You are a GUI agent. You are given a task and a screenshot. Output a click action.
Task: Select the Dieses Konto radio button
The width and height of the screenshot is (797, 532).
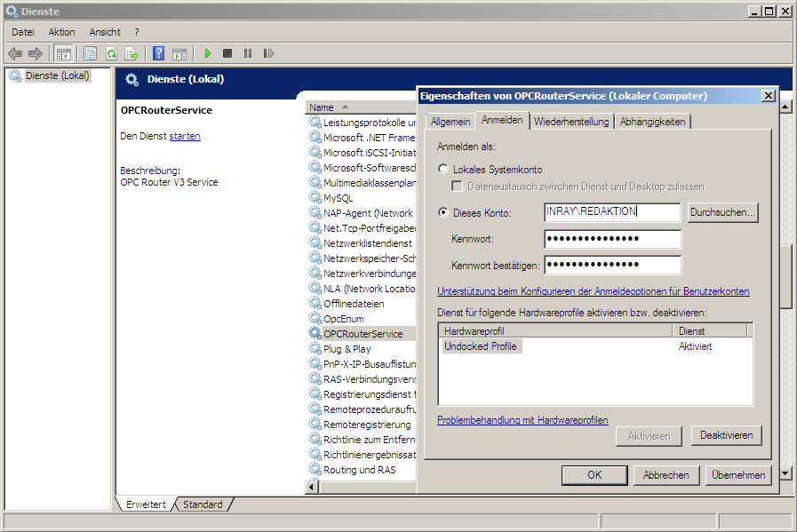[442, 212]
